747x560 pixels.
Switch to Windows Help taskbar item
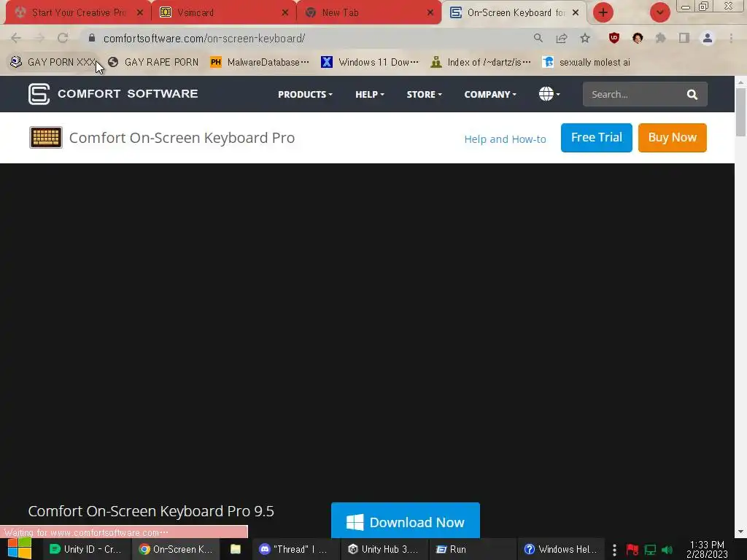pyautogui.click(x=562, y=549)
